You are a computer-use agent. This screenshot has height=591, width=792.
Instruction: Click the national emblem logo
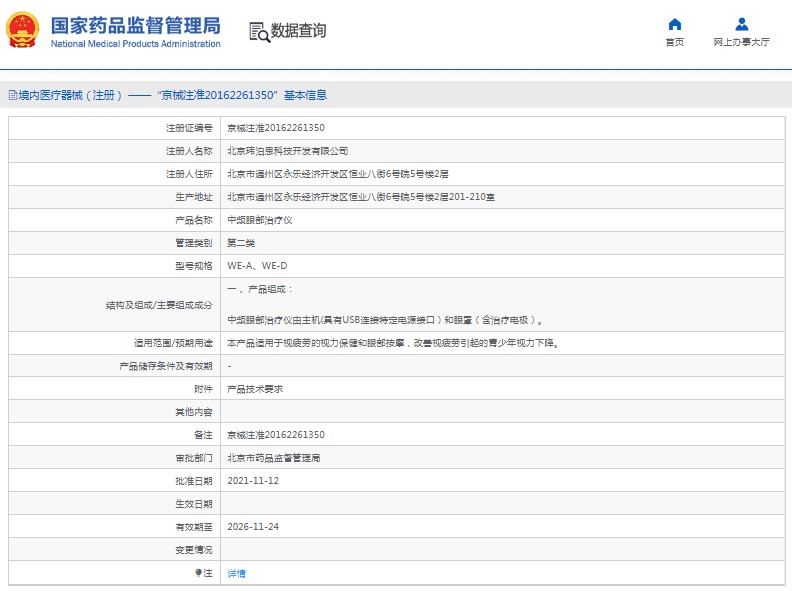pyautogui.click(x=22, y=30)
